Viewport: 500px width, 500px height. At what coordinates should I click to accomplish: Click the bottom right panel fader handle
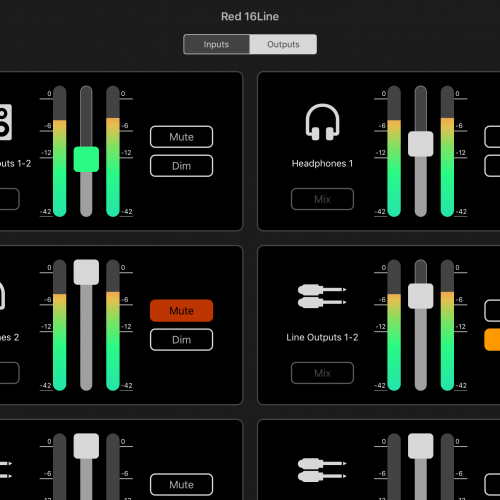click(x=421, y=446)
